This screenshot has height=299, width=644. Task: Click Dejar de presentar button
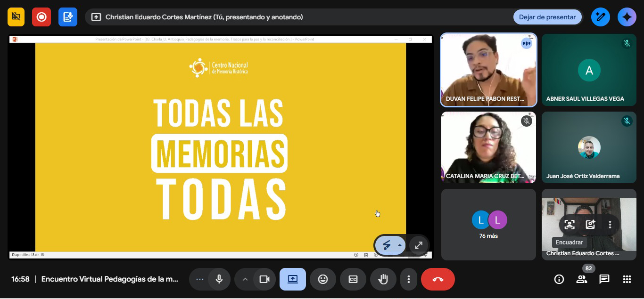click(x=547, y=17)
